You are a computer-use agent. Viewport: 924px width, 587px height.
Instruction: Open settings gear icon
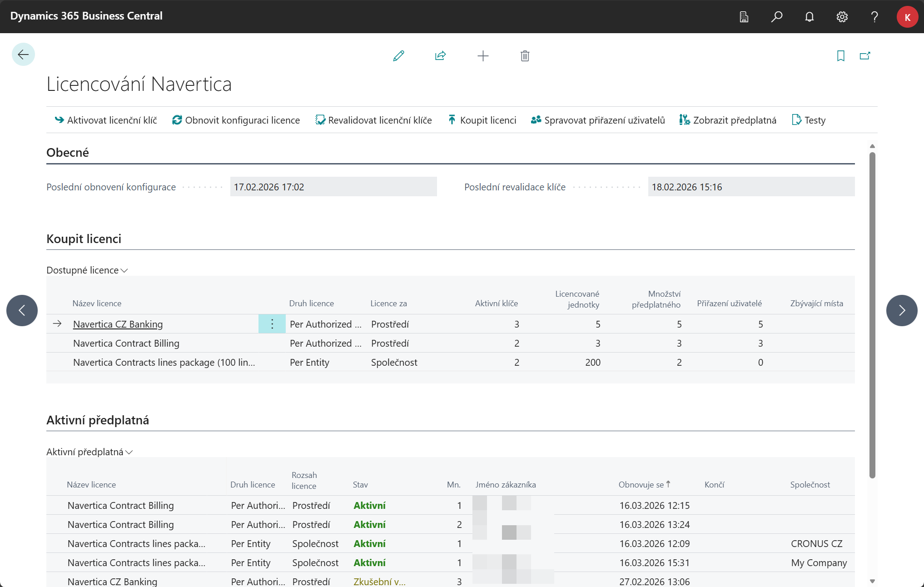(842, 17)
